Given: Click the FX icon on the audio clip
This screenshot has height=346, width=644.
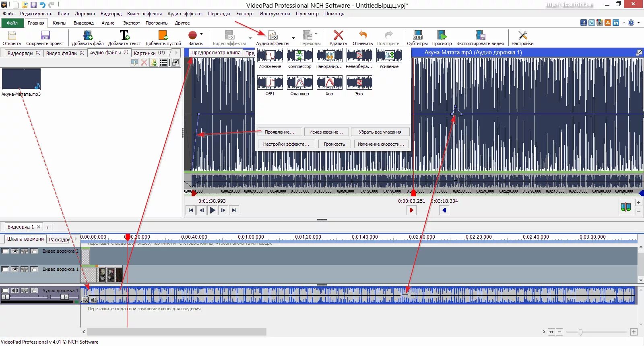Looking at the screenshot, I should [86, 300].
